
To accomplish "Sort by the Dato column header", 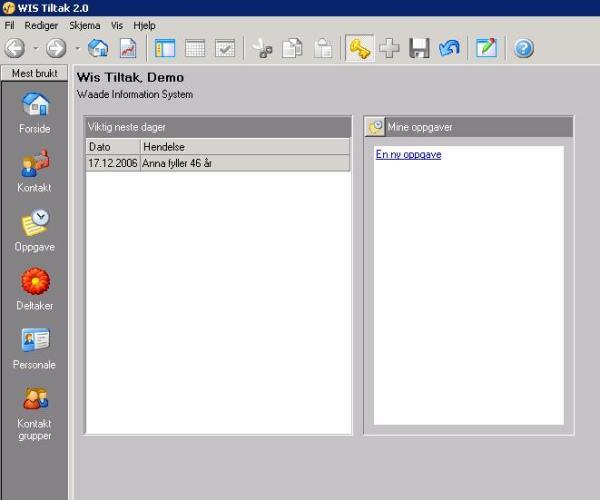I will tap(113, 147).
